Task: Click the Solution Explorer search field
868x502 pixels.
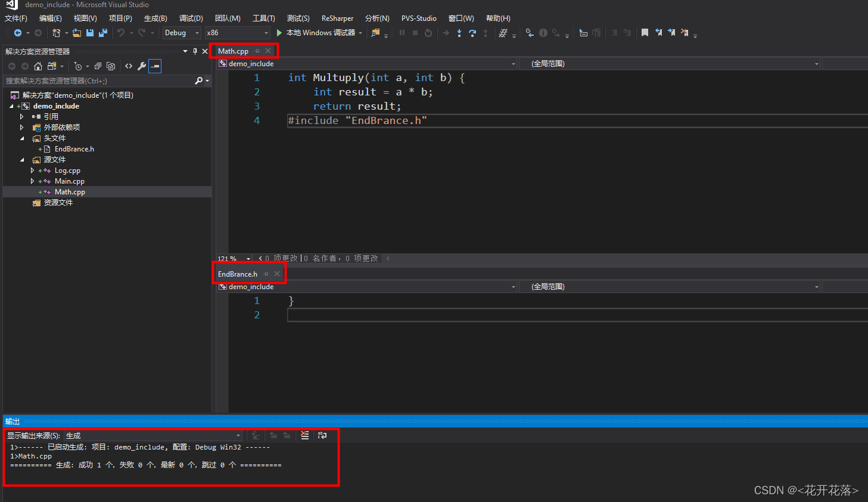Action: [x=98, y=80]
